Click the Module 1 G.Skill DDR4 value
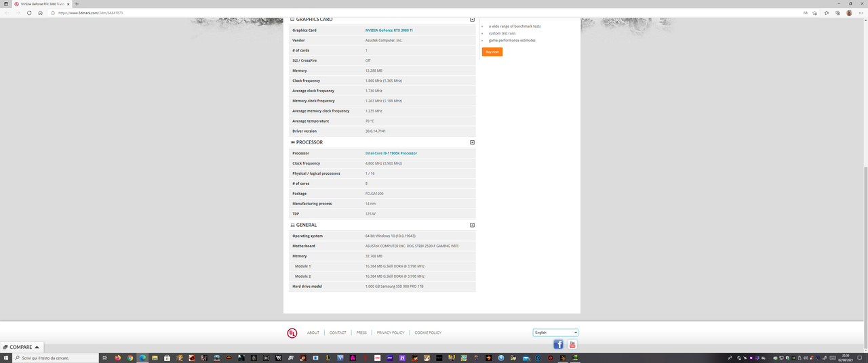 395,266
